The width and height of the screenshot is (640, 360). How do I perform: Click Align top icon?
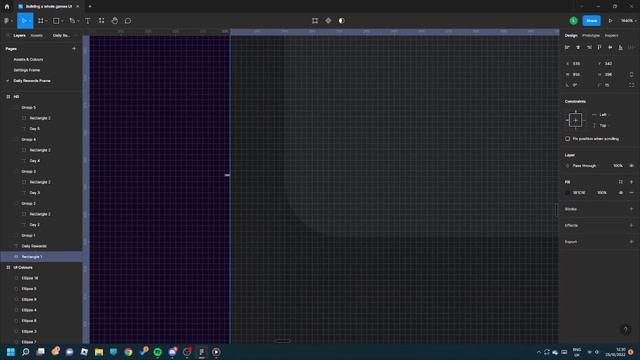click(599, 47)
